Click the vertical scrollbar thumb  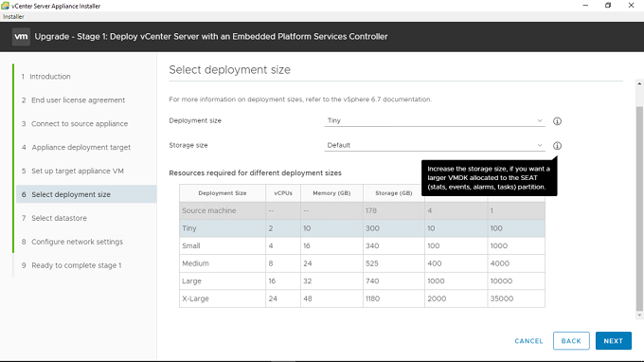[x=639, y=208]
